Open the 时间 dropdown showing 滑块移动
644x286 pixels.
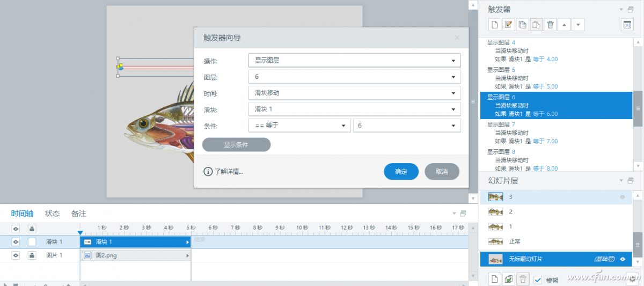click(354, 93)
